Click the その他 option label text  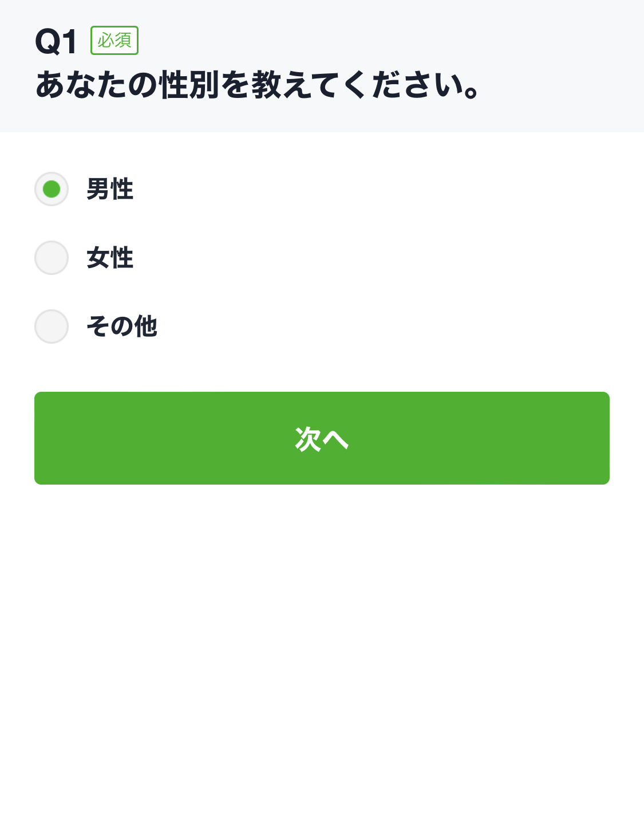click(122, 327)
